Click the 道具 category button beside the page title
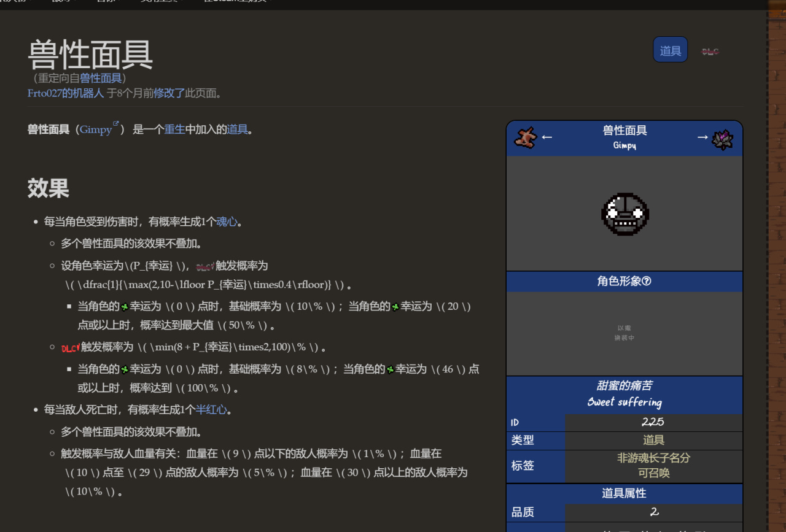The height and width of the screenshot is (532, 786). tap(670, 50)
